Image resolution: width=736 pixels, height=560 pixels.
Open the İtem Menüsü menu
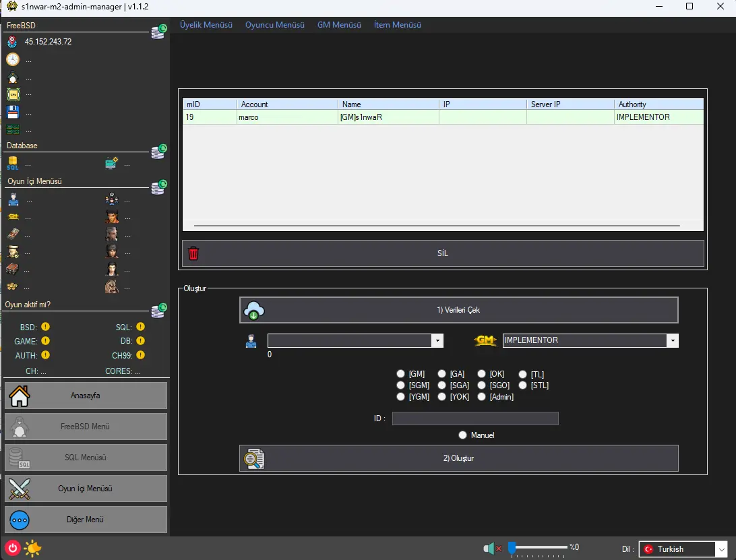(397, 25)
